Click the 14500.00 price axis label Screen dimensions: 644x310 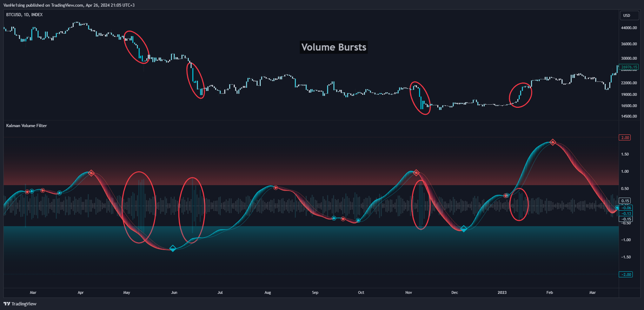point(629,116)
